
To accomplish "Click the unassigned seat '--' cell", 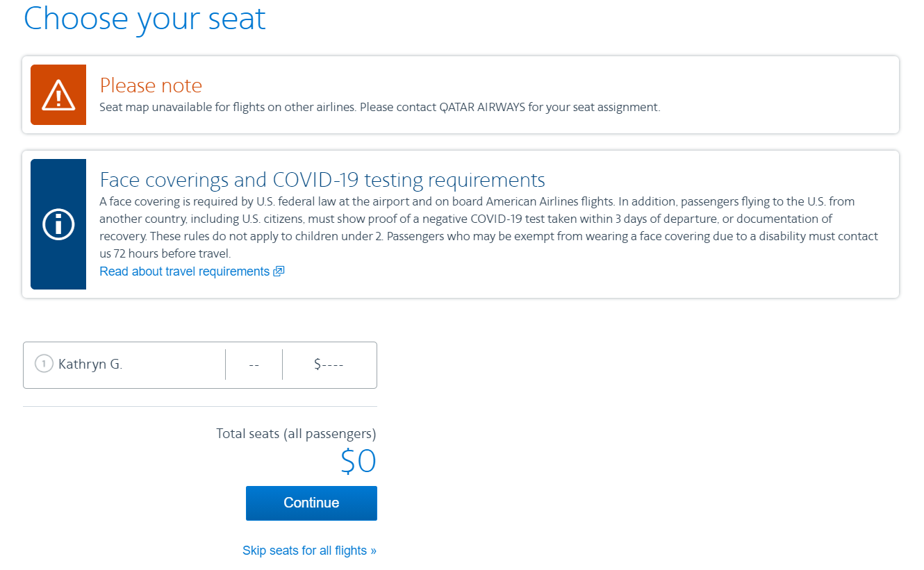I will point(254,364).
